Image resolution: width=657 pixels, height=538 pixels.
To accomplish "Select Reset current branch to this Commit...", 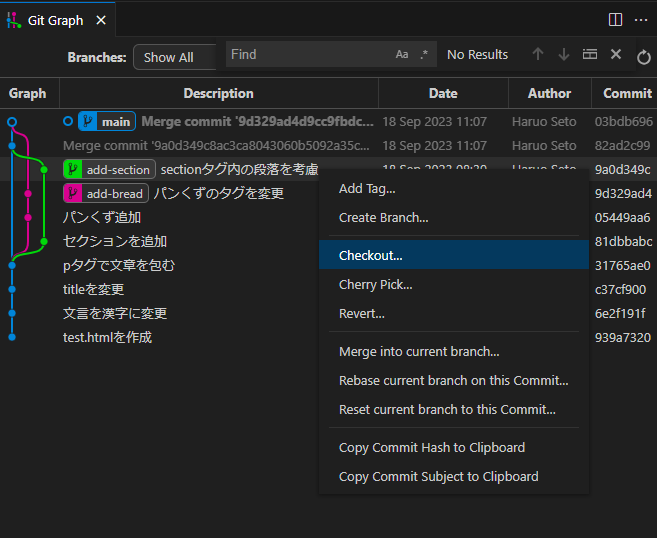I will (454, 409).
